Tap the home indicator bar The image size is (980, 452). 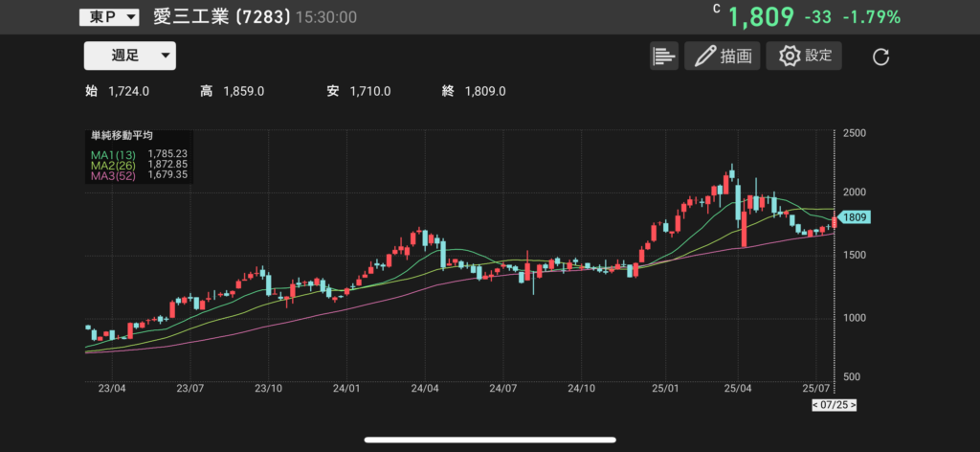490,440
